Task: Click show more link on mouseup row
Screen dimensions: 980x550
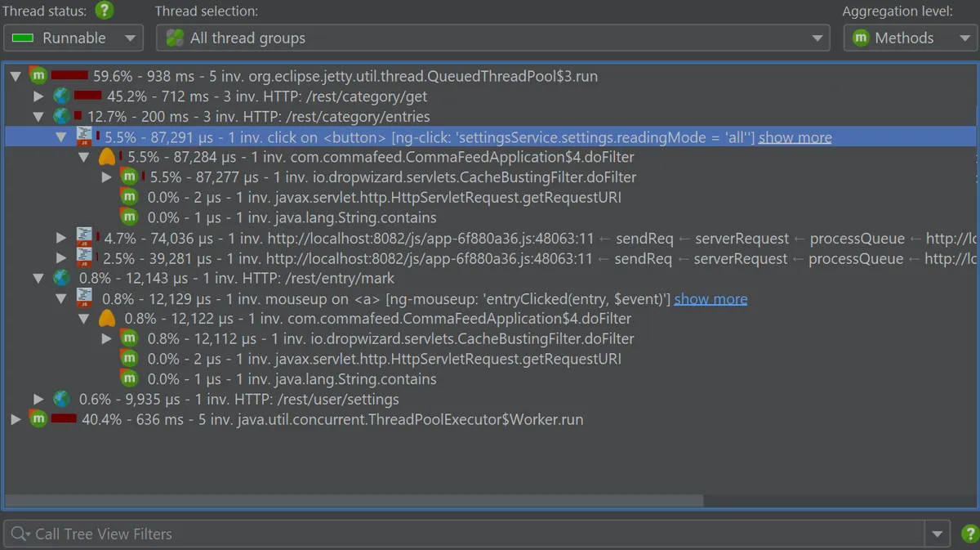Action: click(x=710, y=299)
